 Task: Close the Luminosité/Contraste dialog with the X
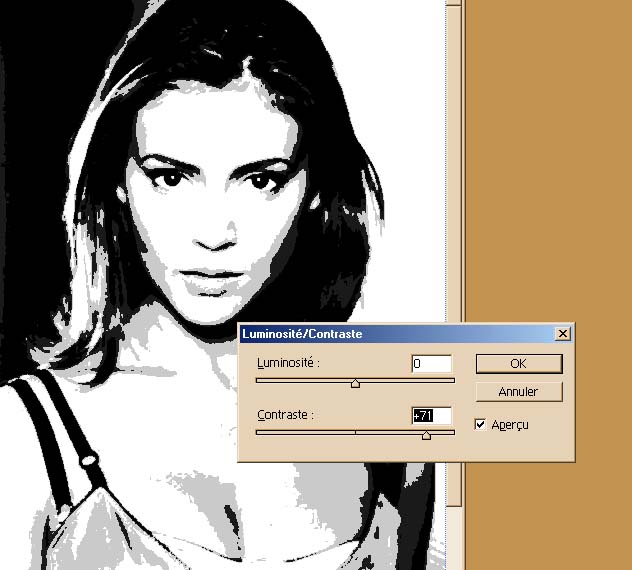point(563,333)
